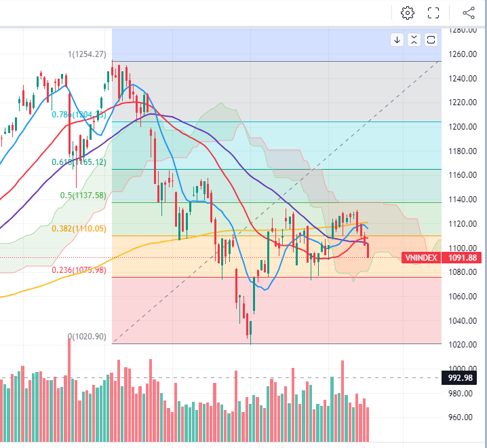
Task: Open chart settings via gear icon
Action: (408, 13)
